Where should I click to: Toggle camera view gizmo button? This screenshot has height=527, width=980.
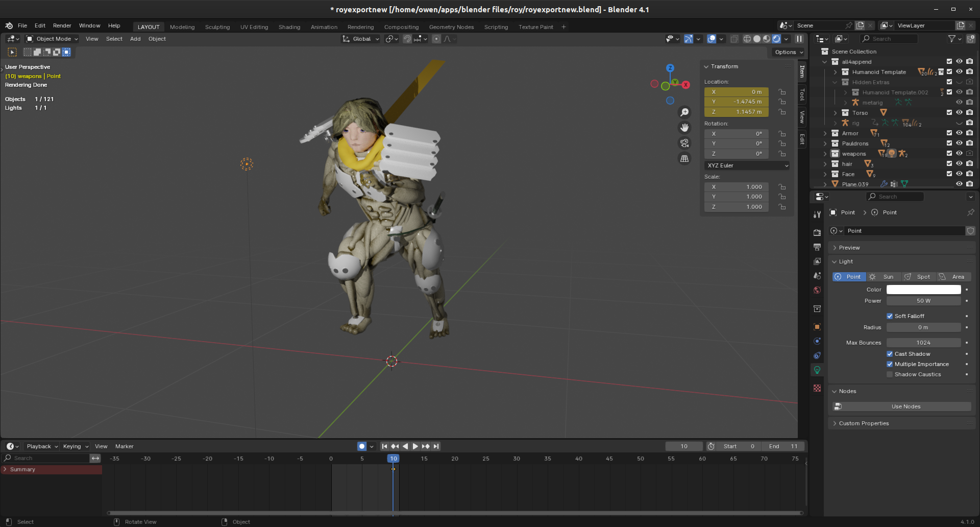tap(684, 143)
